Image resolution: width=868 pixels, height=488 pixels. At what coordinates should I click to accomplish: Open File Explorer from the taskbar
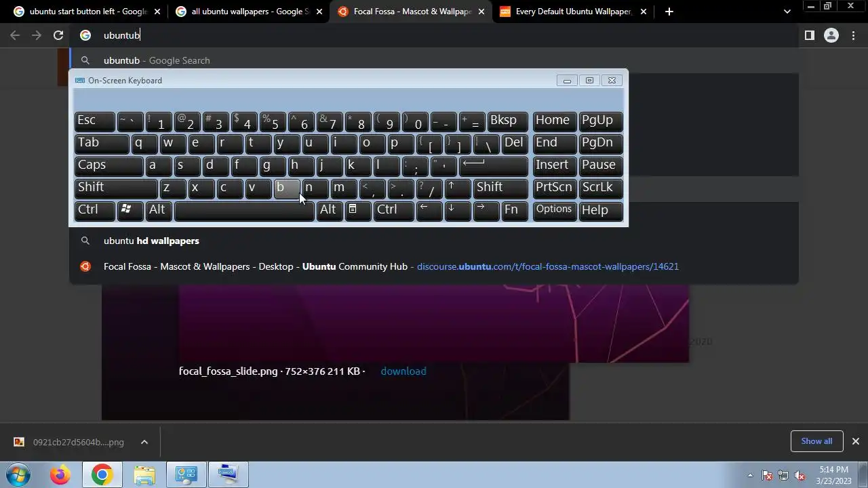pos(144,474)
